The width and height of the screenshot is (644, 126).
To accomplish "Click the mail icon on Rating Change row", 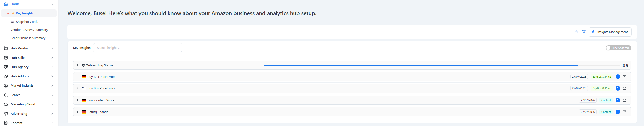I will point(625,112).
